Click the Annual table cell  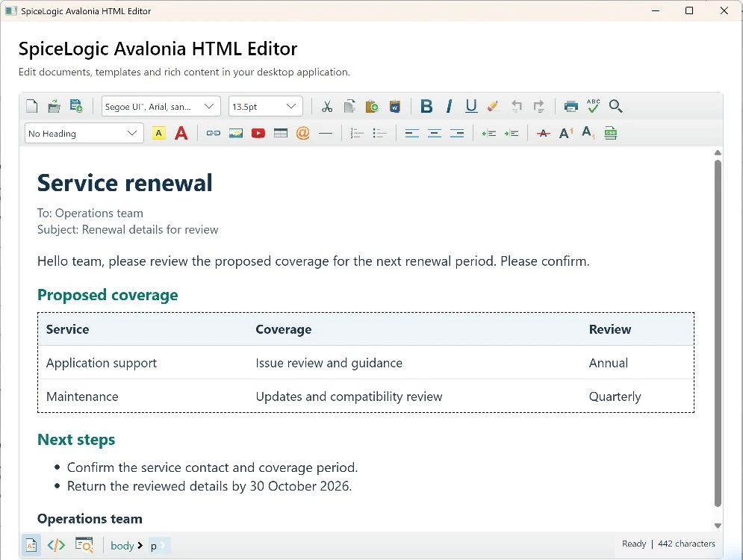609,363
